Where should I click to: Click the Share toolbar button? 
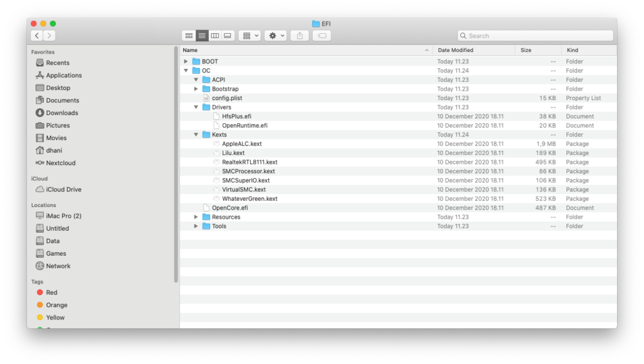coord(299,36)
